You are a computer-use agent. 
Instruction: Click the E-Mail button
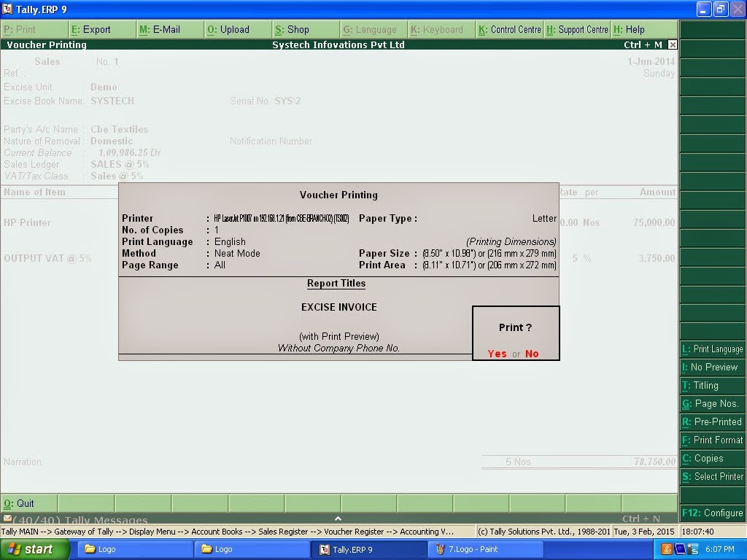[x=171, y=29]
